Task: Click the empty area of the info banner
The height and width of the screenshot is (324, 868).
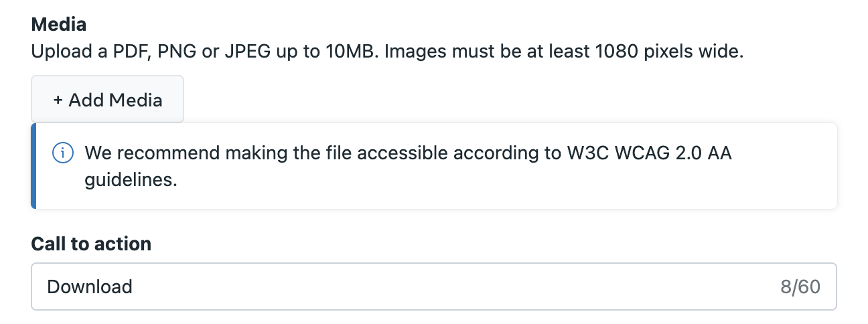Action: click(x=536, y=184)
